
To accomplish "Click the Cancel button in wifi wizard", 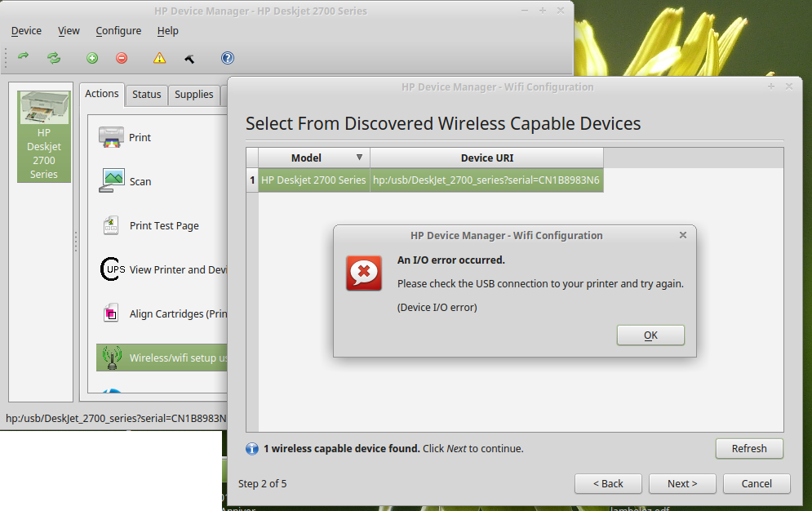I will point(757,484).
